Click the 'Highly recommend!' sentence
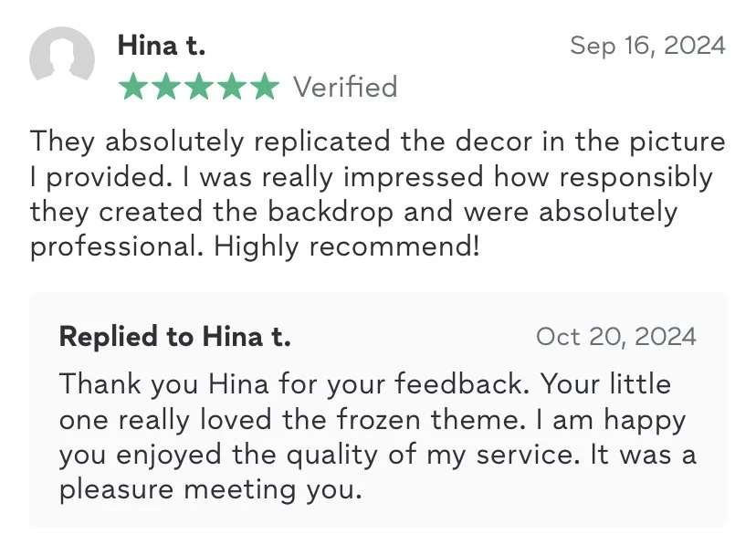 tap(347, 246)
